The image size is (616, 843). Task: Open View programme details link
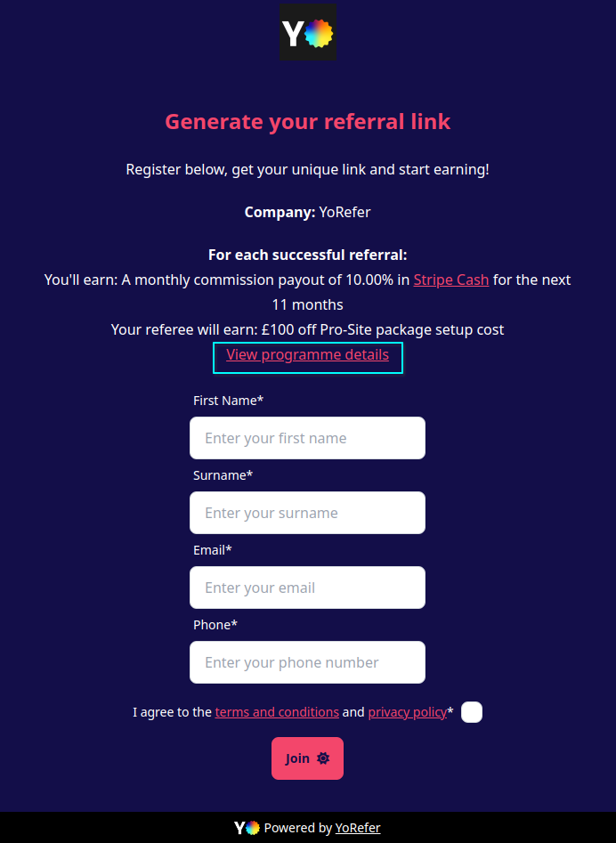307,354
